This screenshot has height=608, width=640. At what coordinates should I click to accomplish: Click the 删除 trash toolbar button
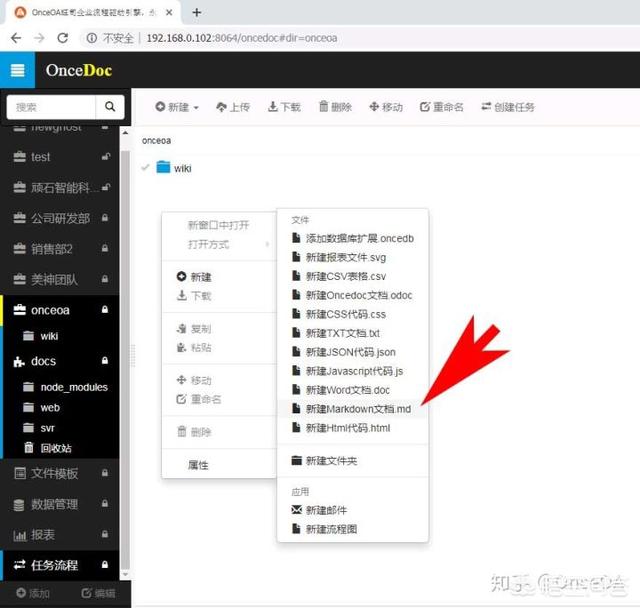[x=335, y=107]
